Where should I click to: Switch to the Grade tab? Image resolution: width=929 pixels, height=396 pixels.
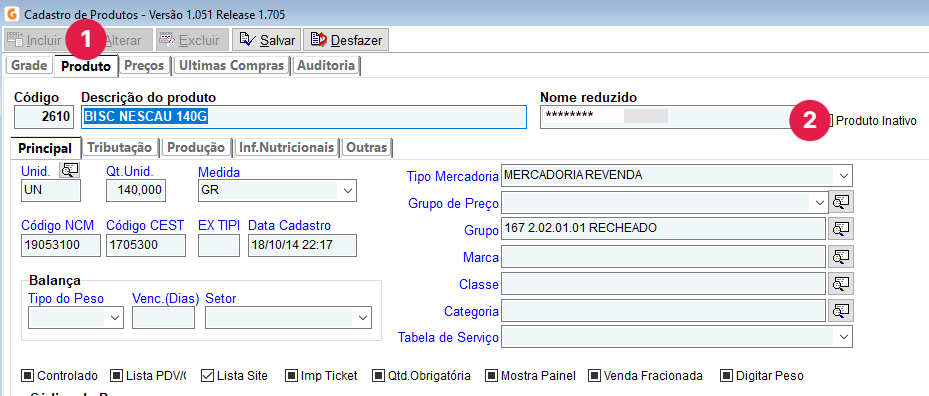pos(29,66)
